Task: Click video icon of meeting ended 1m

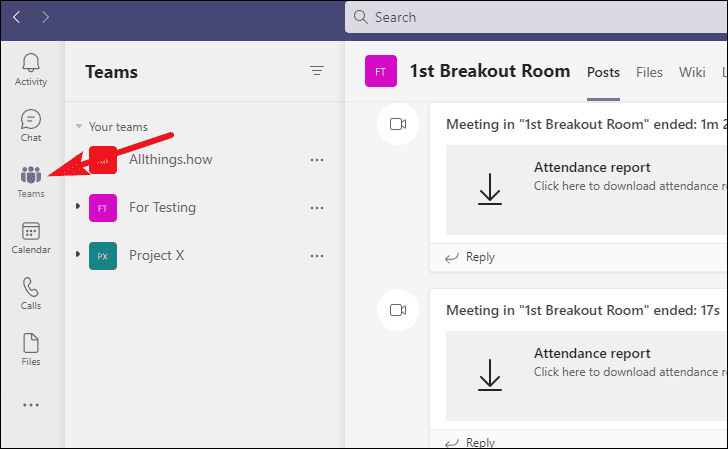Action: (x=398, y=124)
